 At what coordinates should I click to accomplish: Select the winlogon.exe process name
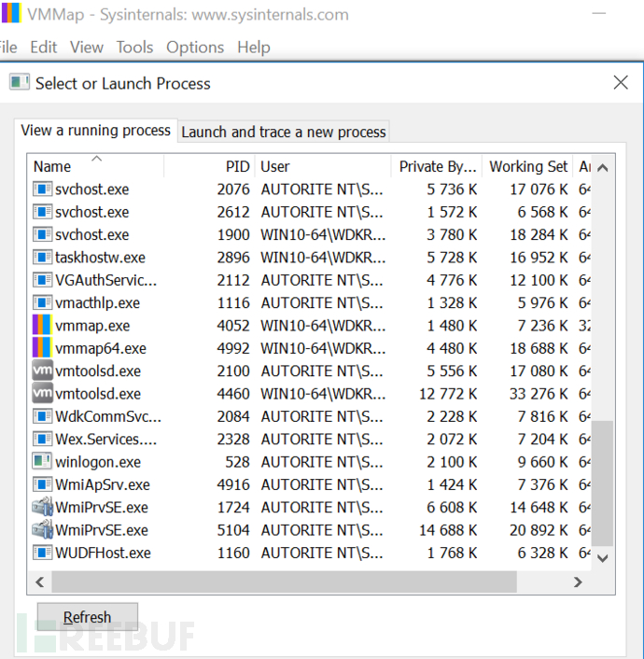tap(98, 462)
